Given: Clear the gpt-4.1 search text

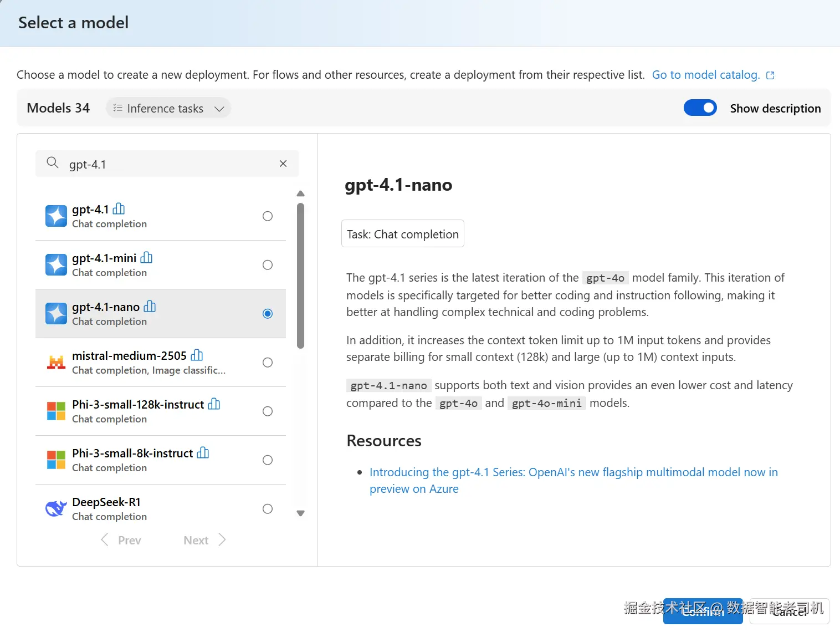Looking at the screenshot, I should point(283,164).
